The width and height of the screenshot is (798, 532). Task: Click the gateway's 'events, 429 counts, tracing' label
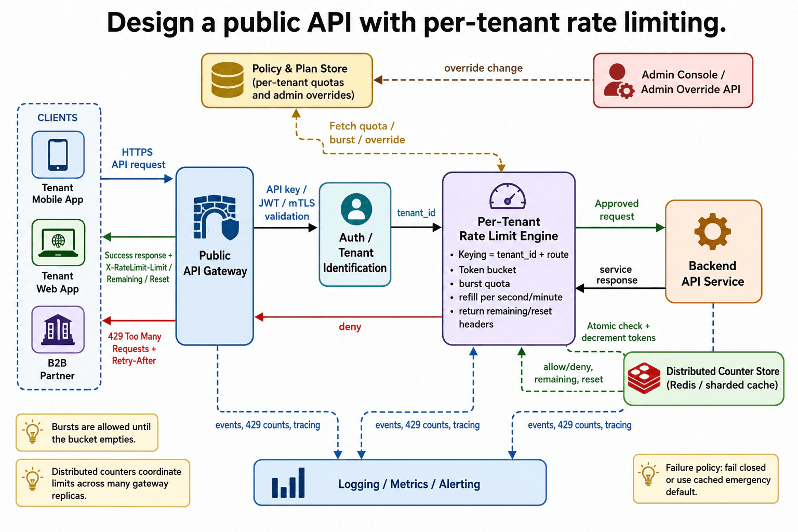268,425
